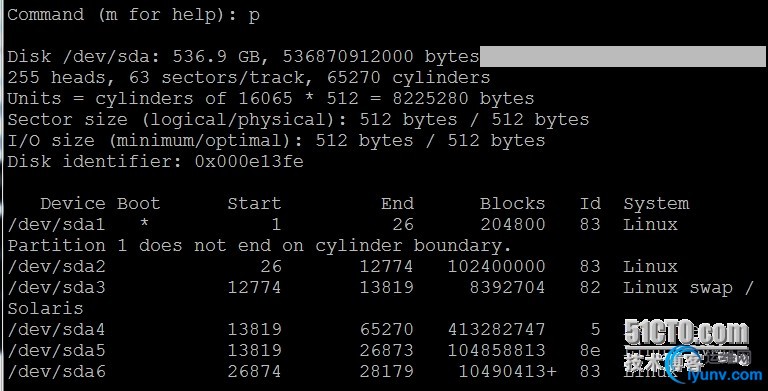
Task: Click the cylinder boundary warning line
Action: [x=260, y=245]
